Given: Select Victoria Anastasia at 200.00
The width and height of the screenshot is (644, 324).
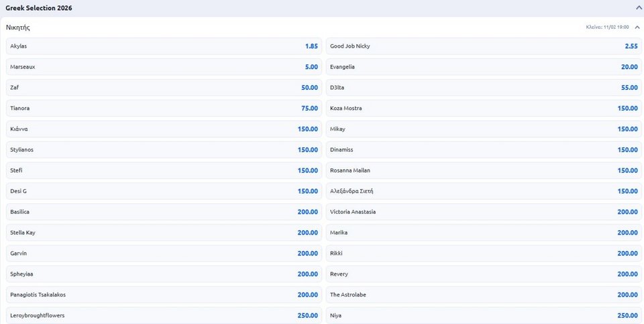Looking at the screenshot, I should 483,212.
